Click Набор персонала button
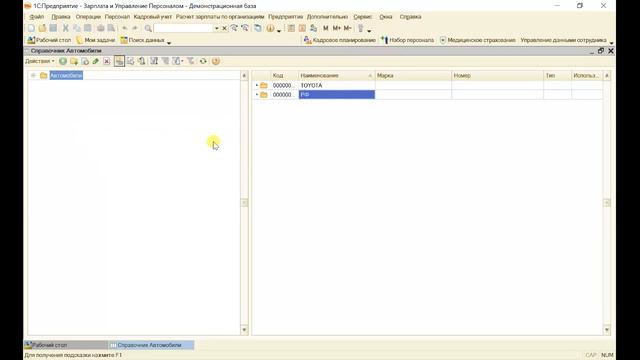The width and height of the screenshot is (640, 360). pos(407,40)
